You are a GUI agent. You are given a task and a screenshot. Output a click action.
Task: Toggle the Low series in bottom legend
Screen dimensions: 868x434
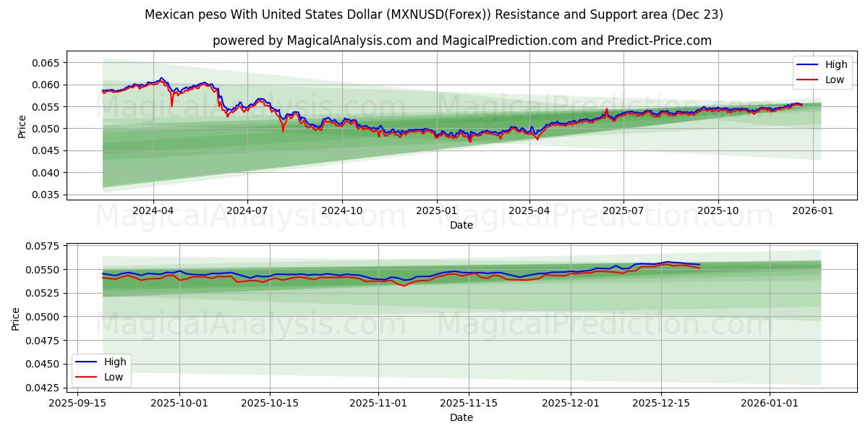point(113,375)
